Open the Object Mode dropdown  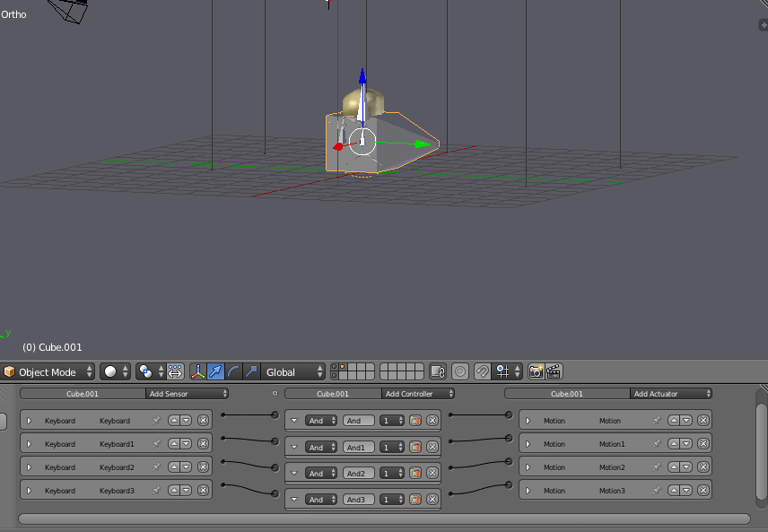click(48, 371)
